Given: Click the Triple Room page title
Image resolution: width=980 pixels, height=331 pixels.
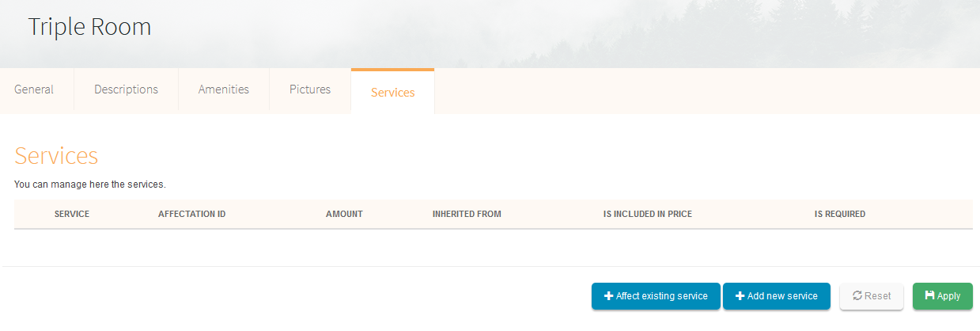Looking at the screenshot, I should [89, 27].
